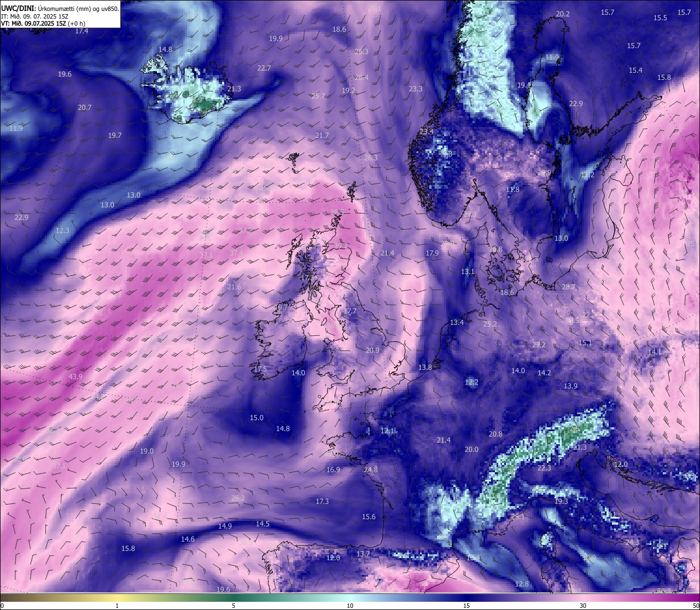
Task: Select the 15.6 value near the French coast
Action: [369, 517]
